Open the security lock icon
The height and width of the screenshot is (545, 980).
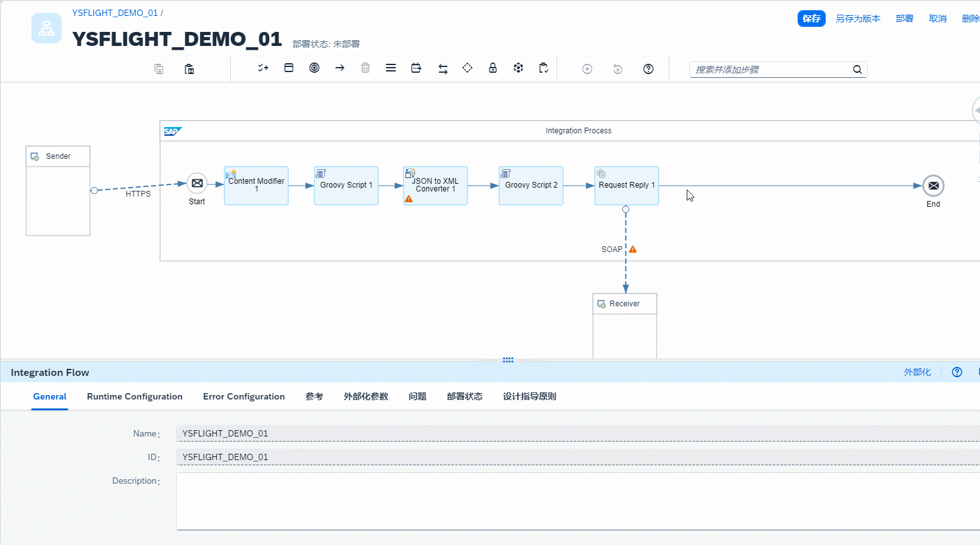(x=493, y=68)
